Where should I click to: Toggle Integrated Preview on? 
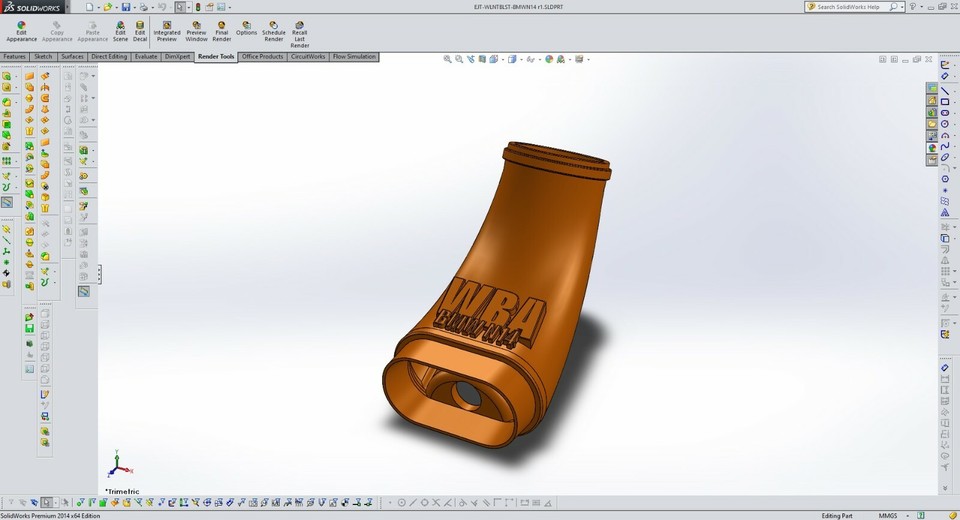click(x=167, y=31)
